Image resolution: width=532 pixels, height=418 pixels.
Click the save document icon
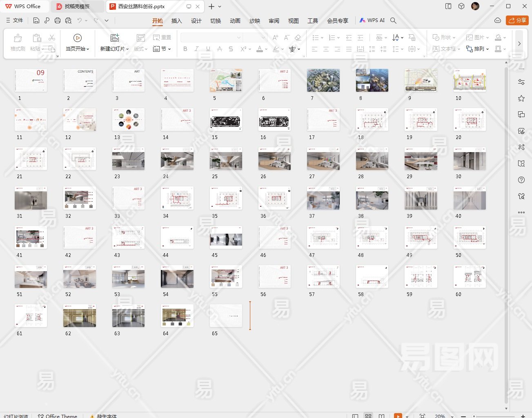tap(36, 20)
